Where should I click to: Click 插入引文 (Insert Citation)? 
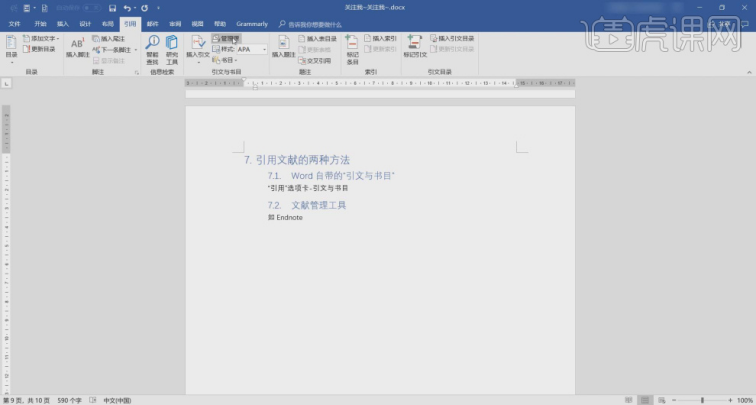coord(198,50)
